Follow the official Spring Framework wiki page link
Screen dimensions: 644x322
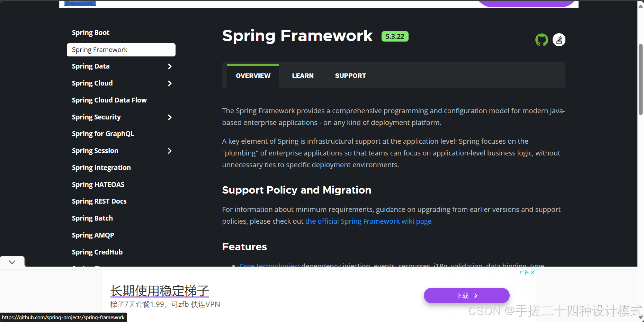click(x=368, y=221)
